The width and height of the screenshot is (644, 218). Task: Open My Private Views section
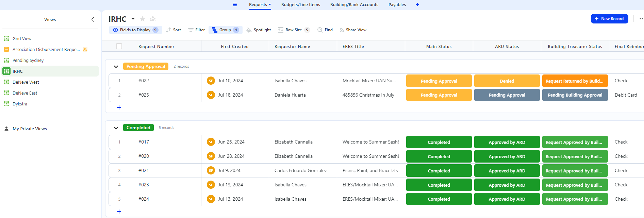point(30,129)
